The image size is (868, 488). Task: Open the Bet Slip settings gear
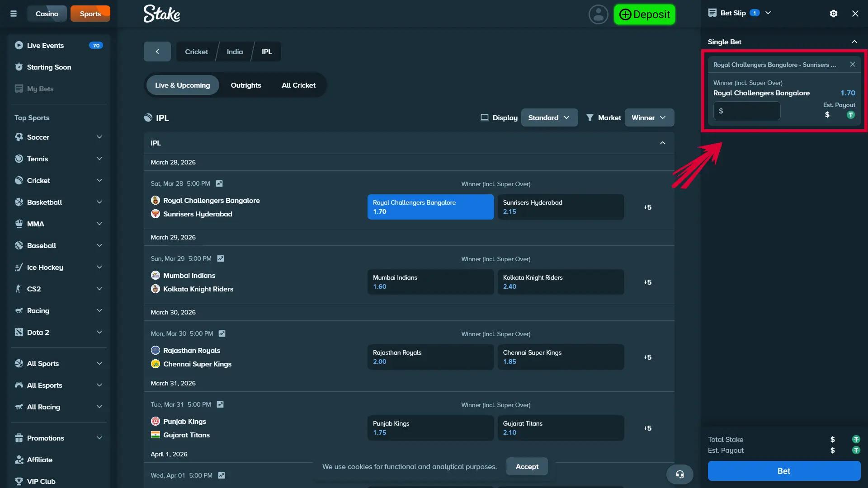point(833,14)
